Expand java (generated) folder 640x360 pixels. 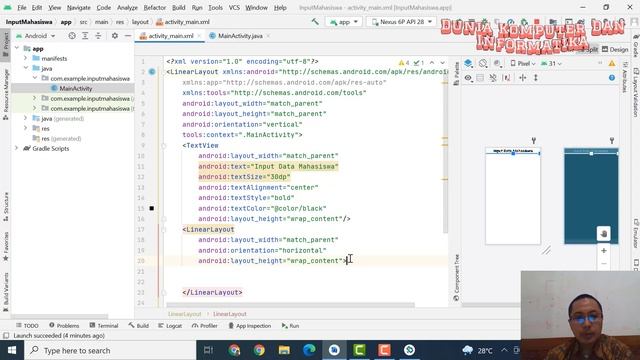[26, 118]
